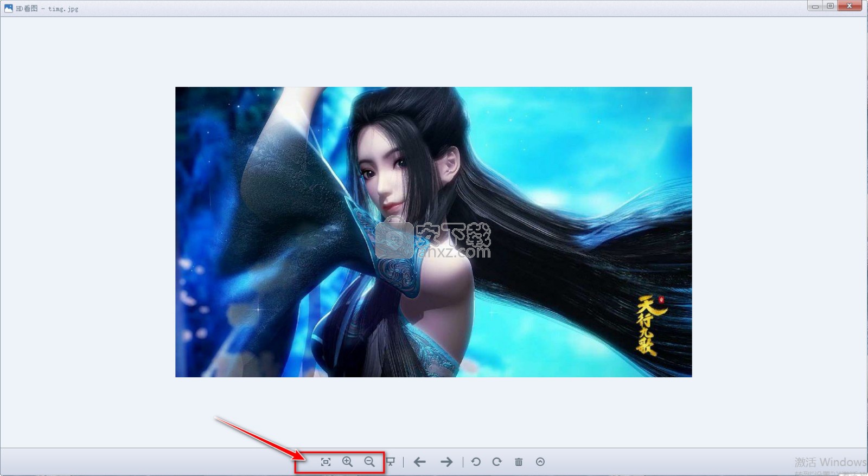Go to previous image with left arrow
The height and width of the screenshot is (476, 868).
[419, 462]
